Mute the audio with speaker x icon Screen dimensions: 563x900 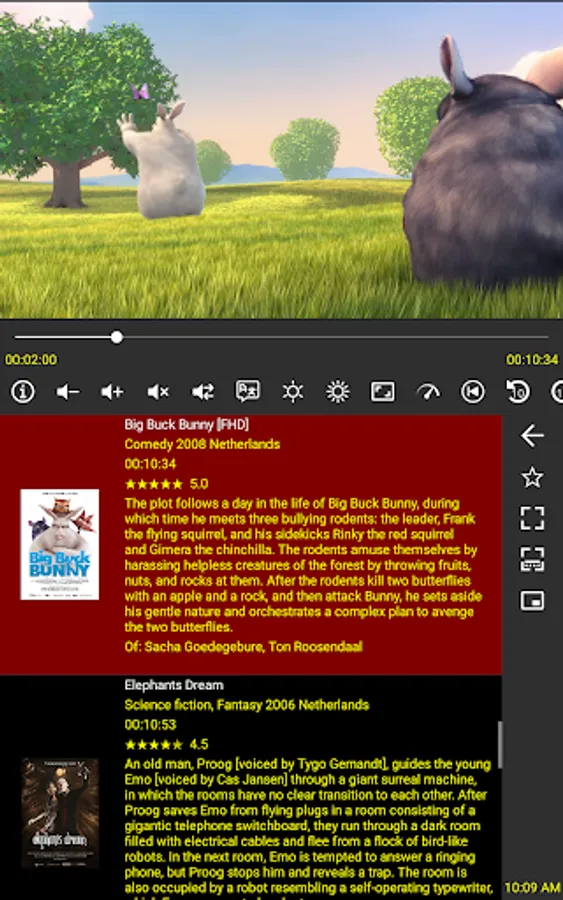[x=158, y=392]
